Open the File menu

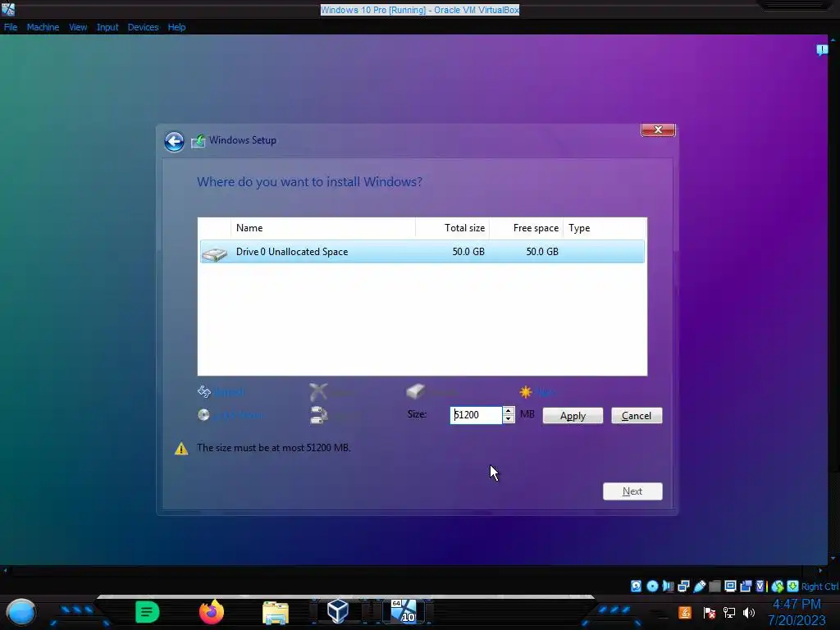[11, 27]
